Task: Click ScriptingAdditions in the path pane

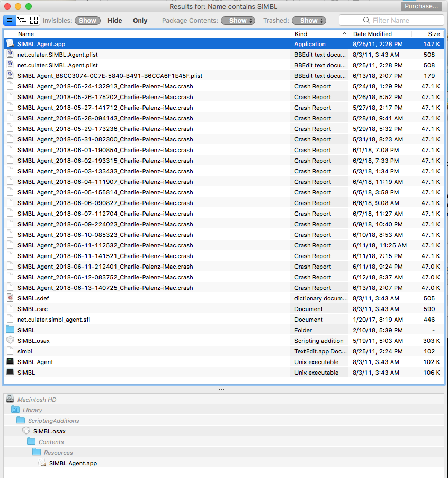Action: [x=53, y=421]
